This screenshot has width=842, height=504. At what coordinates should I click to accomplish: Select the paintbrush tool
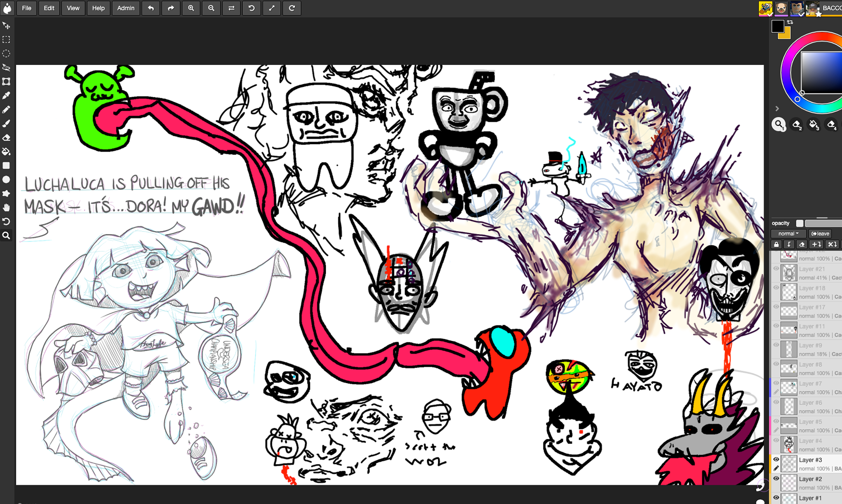click(6, 124)
